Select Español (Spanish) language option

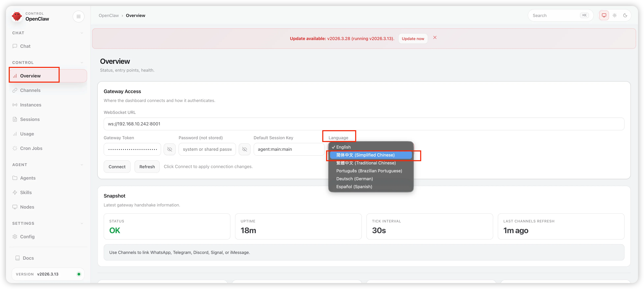click(x=371, y=187)
